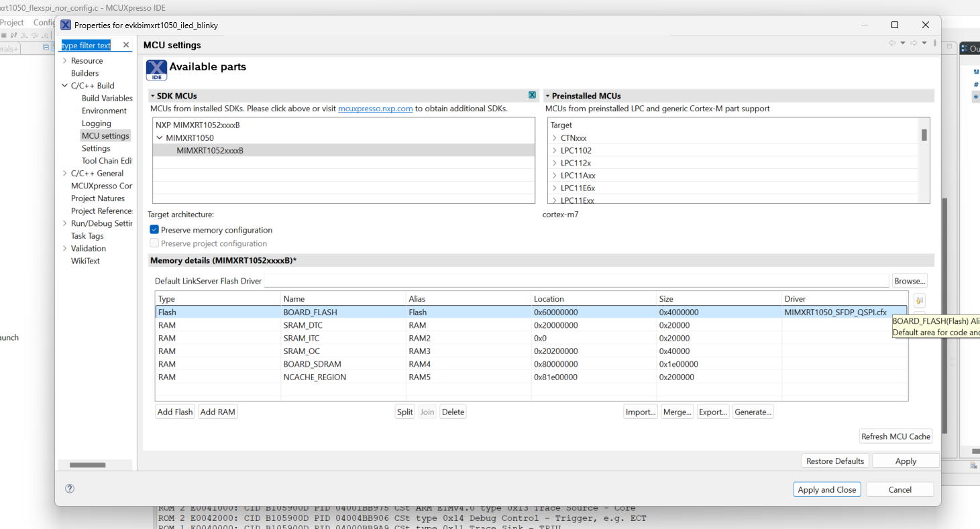
Task: Select Settings in the properties tree
Action: pyautogui.click(x=96, y=148)
